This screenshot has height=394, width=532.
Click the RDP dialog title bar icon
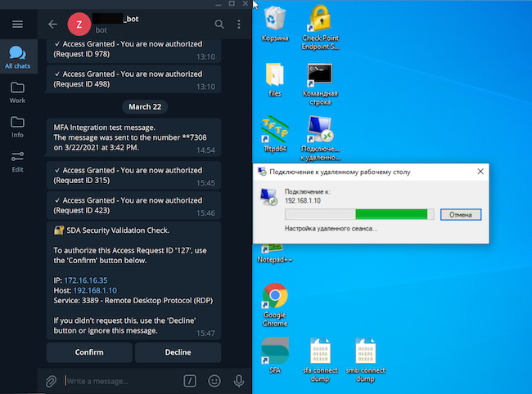[262, 172]
